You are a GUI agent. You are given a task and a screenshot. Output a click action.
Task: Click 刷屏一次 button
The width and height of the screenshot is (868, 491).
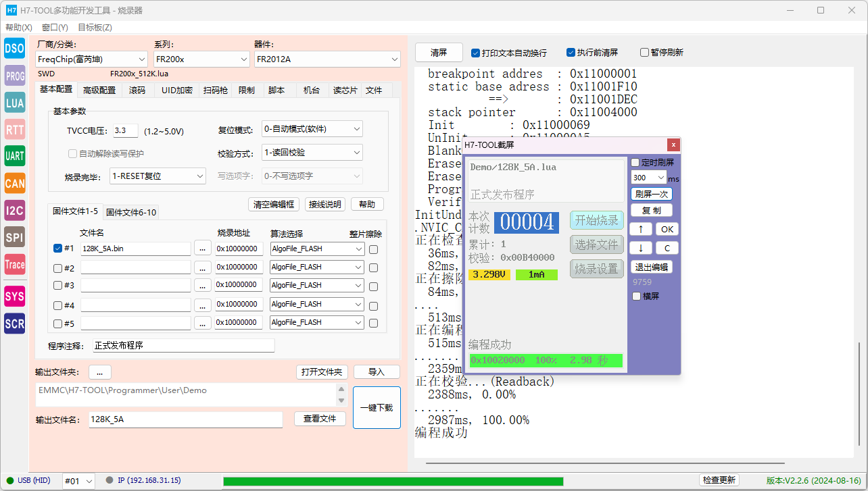[x=652, y=194]
